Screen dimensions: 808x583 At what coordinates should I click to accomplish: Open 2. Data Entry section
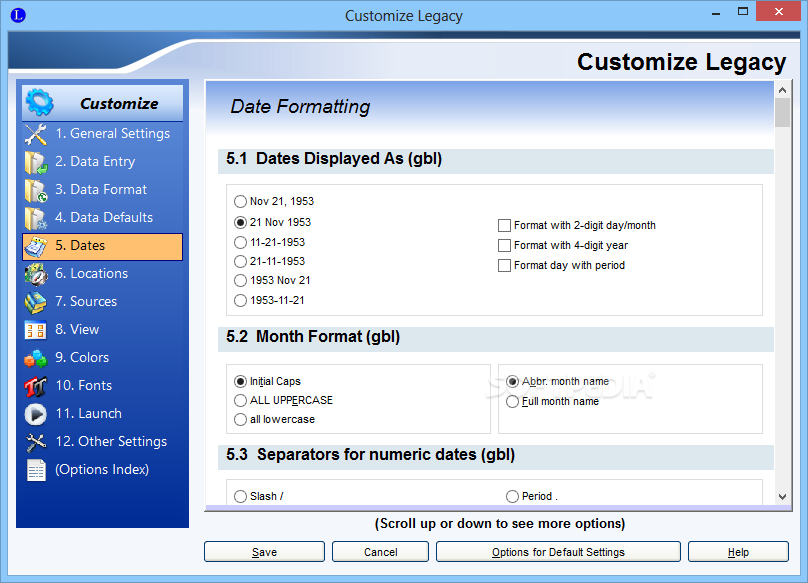pos(103,162)
